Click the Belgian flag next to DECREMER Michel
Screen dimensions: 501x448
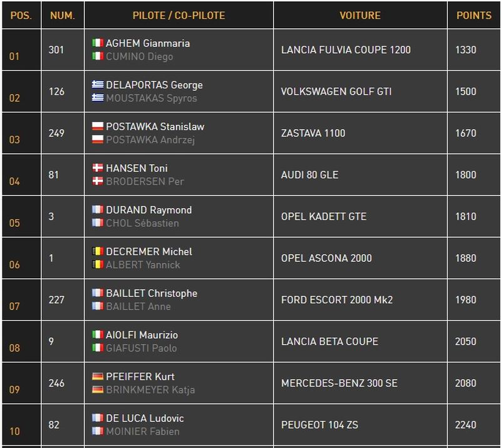[x=97, y=251]
